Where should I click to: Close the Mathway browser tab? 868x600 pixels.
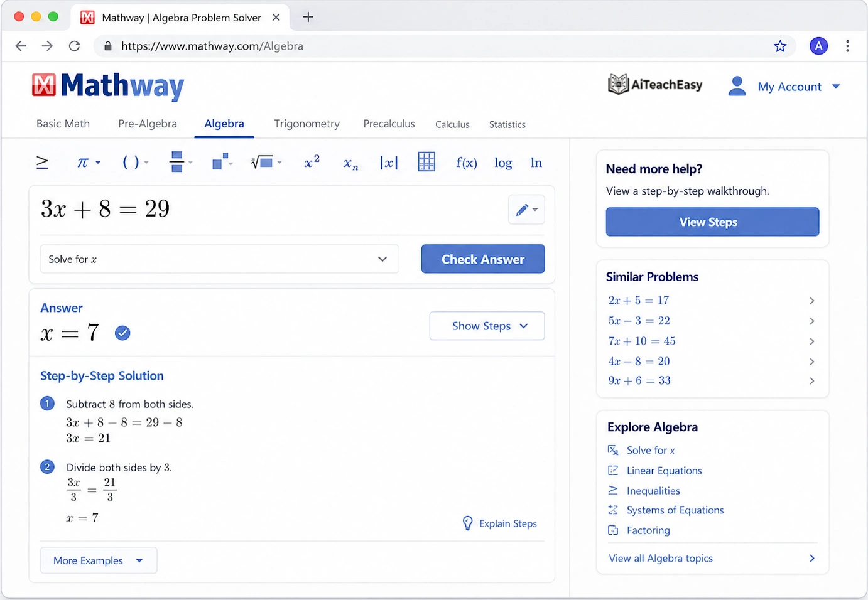(x=276, y=18)
